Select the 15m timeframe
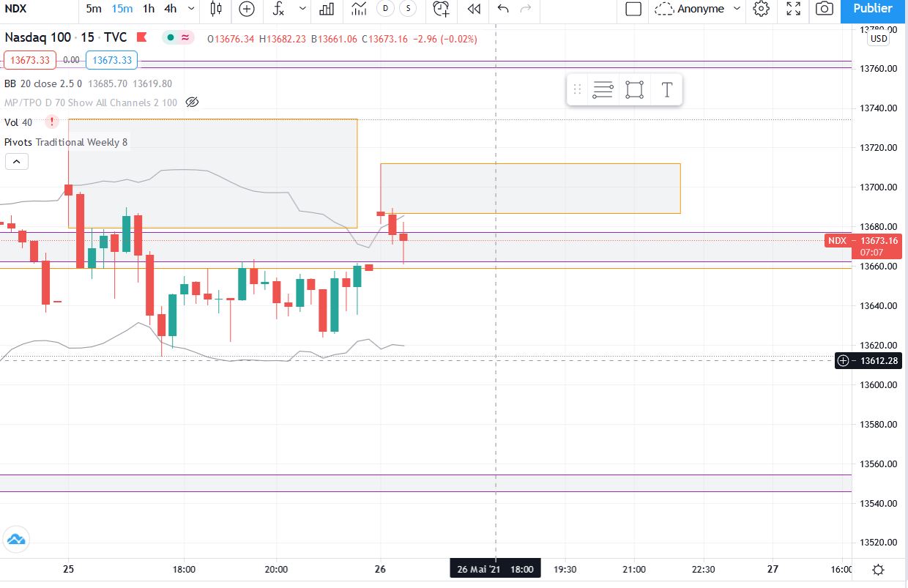Viewport: 908px width, 588px height. pyautogui.click(x=122, y=9)
